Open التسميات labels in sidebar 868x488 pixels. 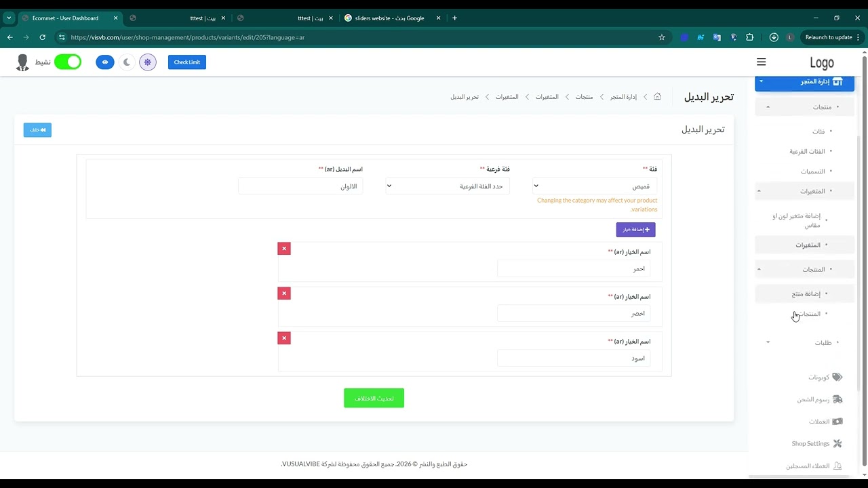pyautogui.click(x=812, y=171)
